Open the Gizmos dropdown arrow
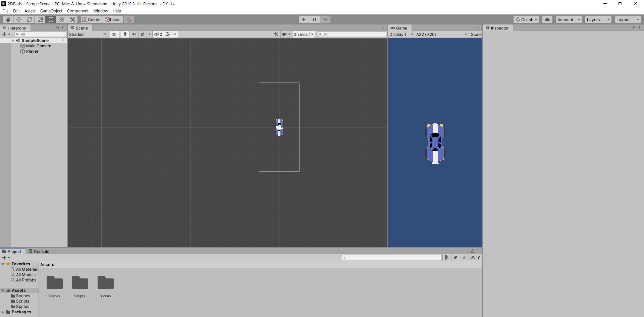 (x=312, y=34)
